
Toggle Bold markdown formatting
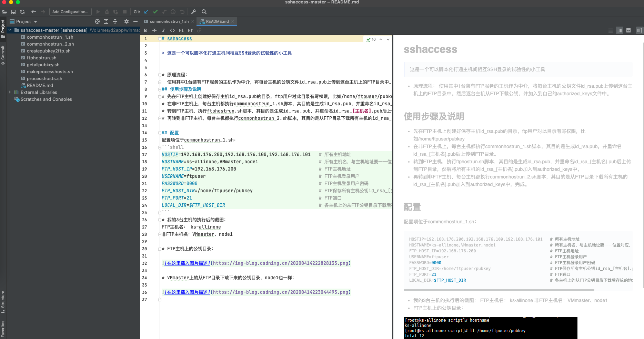point(145,30)
